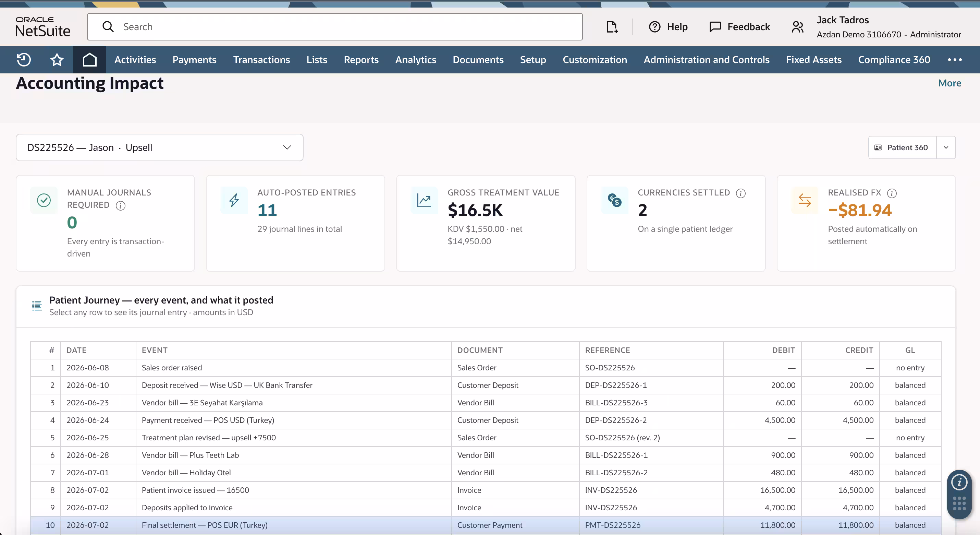This screenshot has width=980, height=535.
Task: Click the Create New document icon
Action: (x=612, y=27)
